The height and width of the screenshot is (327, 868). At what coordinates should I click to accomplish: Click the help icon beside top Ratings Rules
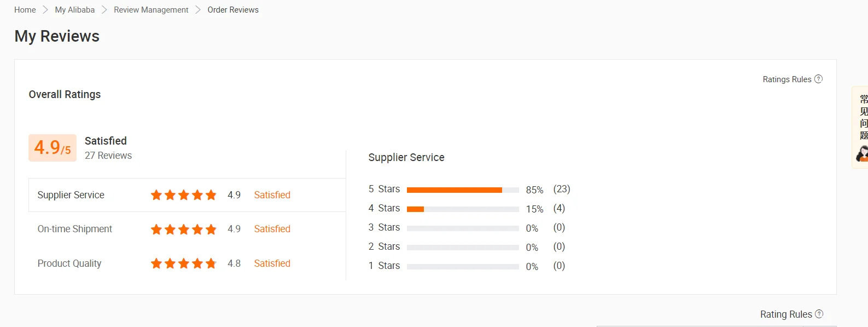click(x=818, y=79)
